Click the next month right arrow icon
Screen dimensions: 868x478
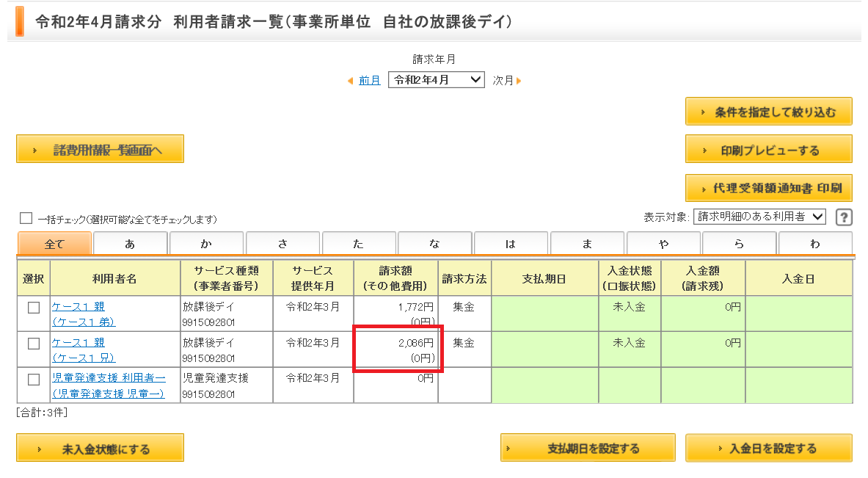pyautogui.click(x=519, y=81)
